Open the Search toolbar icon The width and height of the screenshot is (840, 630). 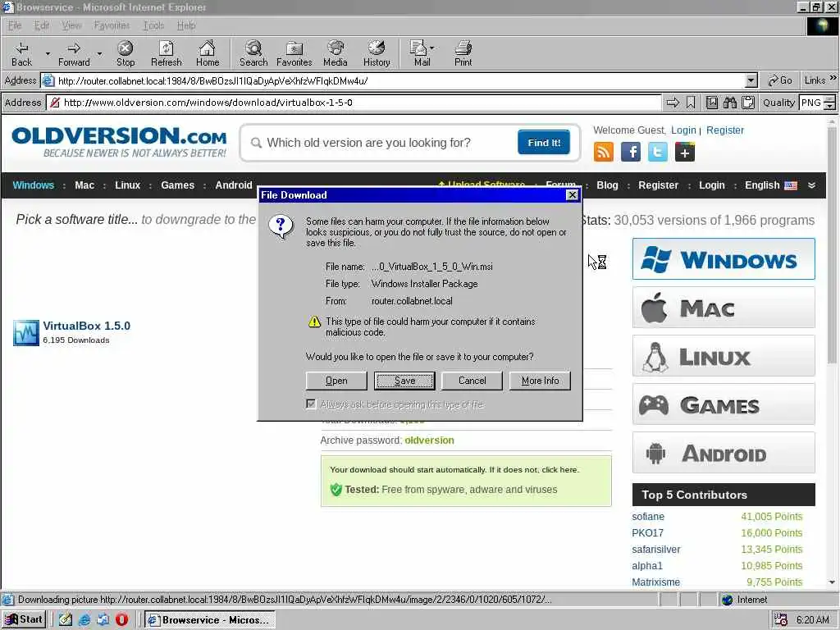click(x=253, y=53)
